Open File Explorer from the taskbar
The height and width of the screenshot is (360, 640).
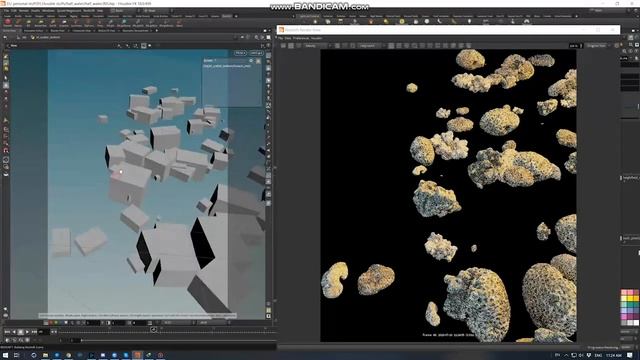tap(45, 355)
